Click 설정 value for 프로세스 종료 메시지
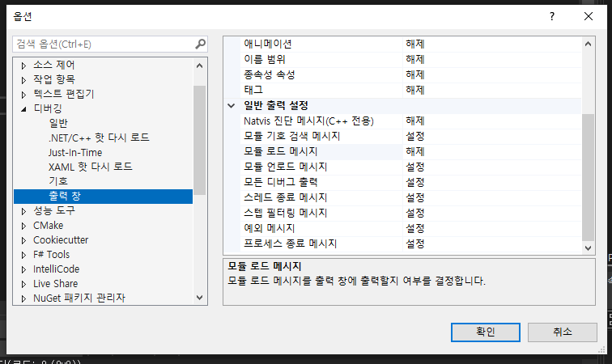Screen dimensions: 612x364 [415, 243]
